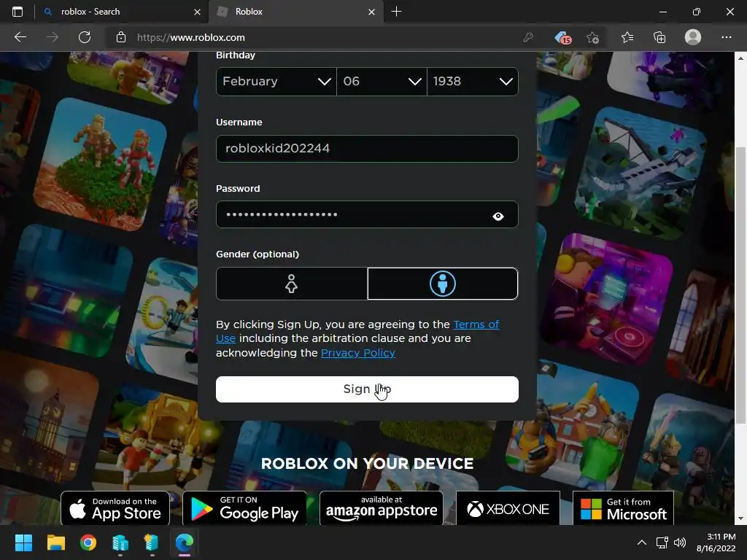Image resolution: width=747 pixels, height=560 pixels.
Task: Switch to the Roblox tab
Action: tap(296, 12)
